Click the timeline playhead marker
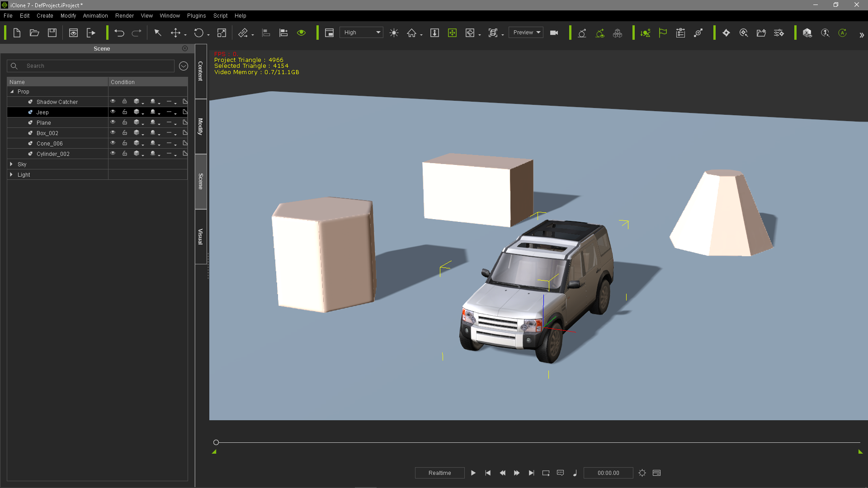868x488 pixels. tap(216, 442)
